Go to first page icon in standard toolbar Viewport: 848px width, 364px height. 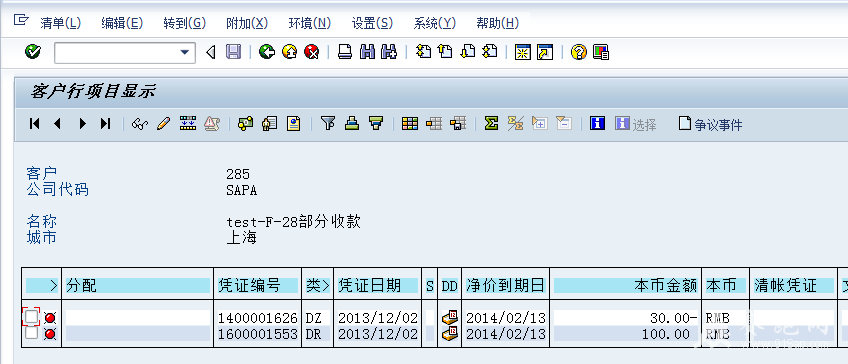pyautogui.click(x=423, y=52)
